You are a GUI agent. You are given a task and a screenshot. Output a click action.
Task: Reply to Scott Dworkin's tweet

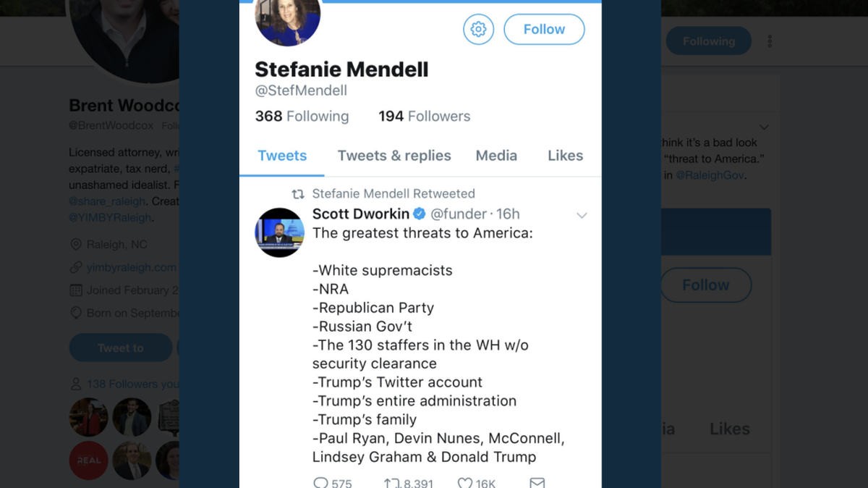click(320, 481)
